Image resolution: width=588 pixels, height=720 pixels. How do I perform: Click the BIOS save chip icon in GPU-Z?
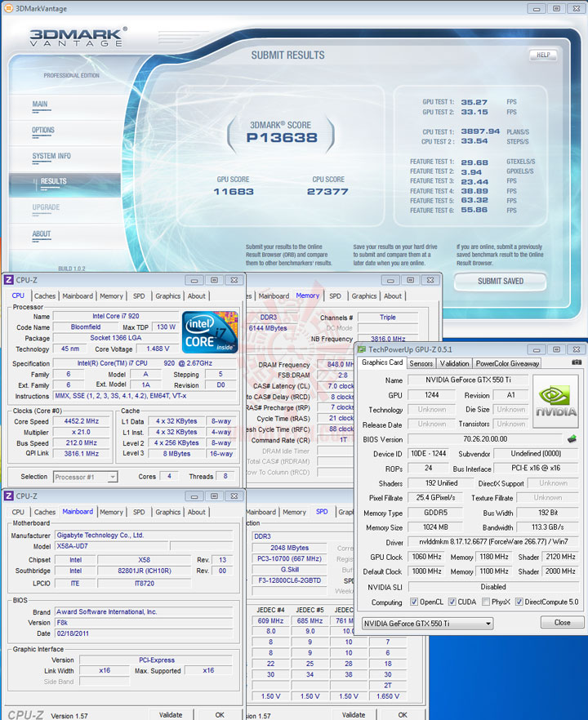coord(572,438)
